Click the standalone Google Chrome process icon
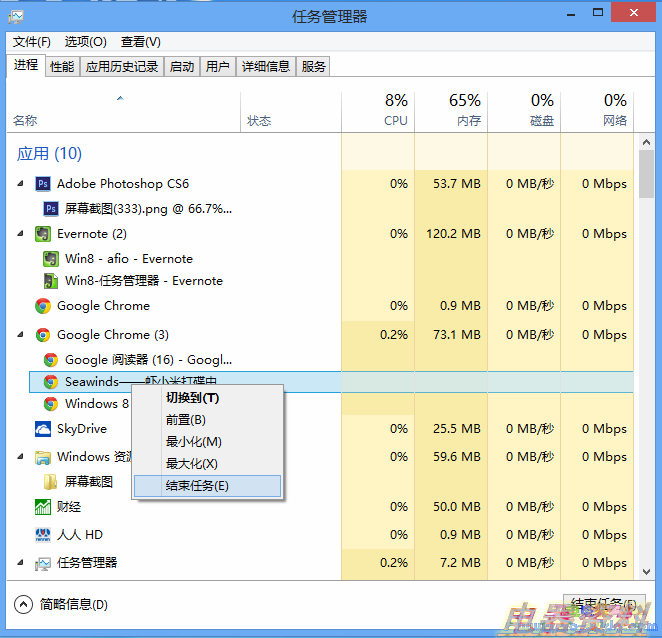 tap(43, 306)
